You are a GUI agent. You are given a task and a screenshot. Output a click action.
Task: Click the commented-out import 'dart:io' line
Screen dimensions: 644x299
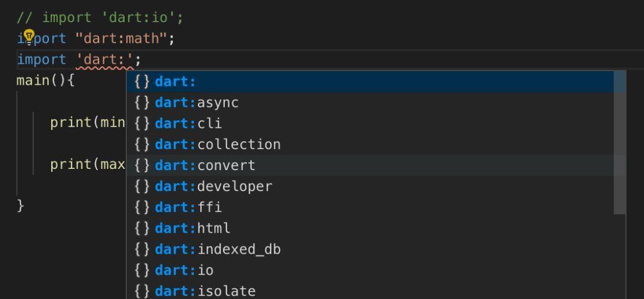click(100, 18)
